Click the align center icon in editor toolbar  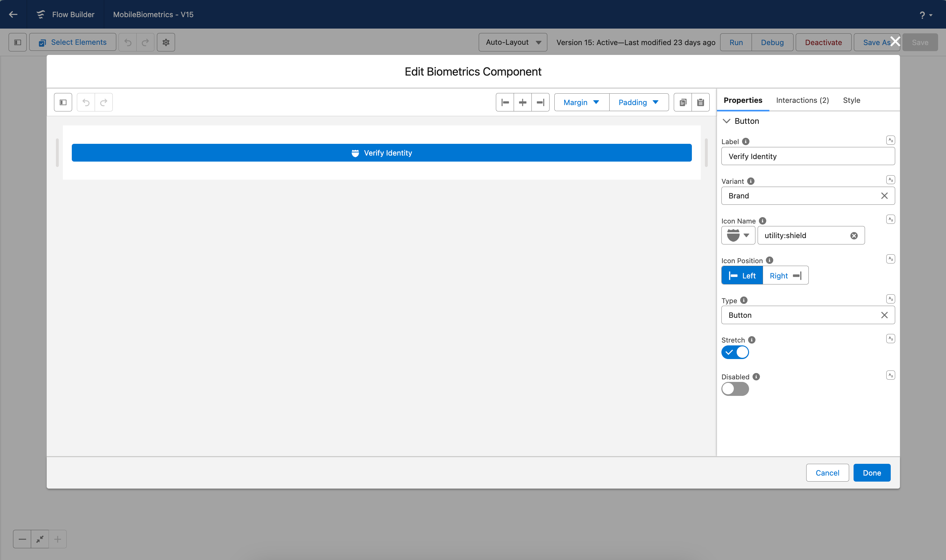tap(523, 102)
